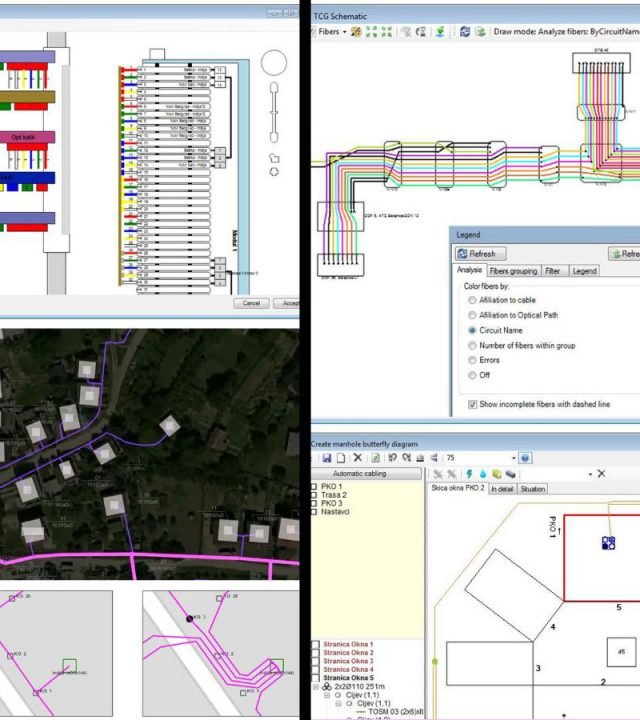The image size is (640, 720).
Task: Switch to the Analysis tab
Action: [469, 270]
